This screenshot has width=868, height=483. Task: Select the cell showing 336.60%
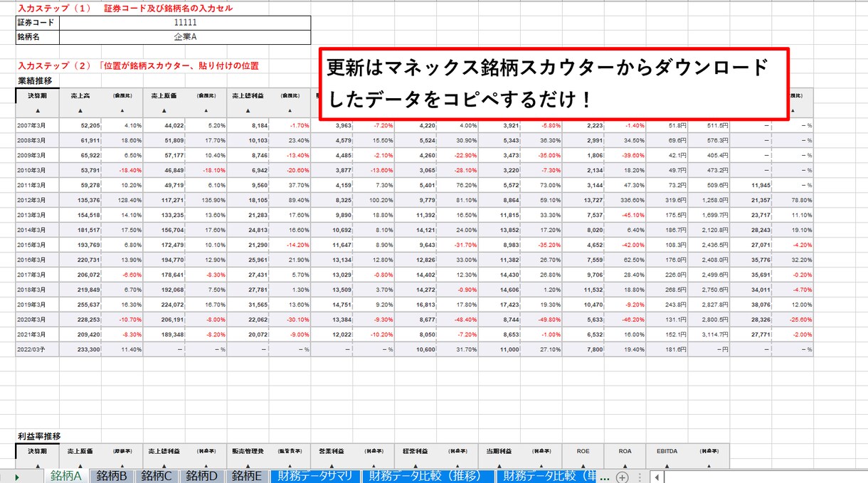click(x=625, y=200)
